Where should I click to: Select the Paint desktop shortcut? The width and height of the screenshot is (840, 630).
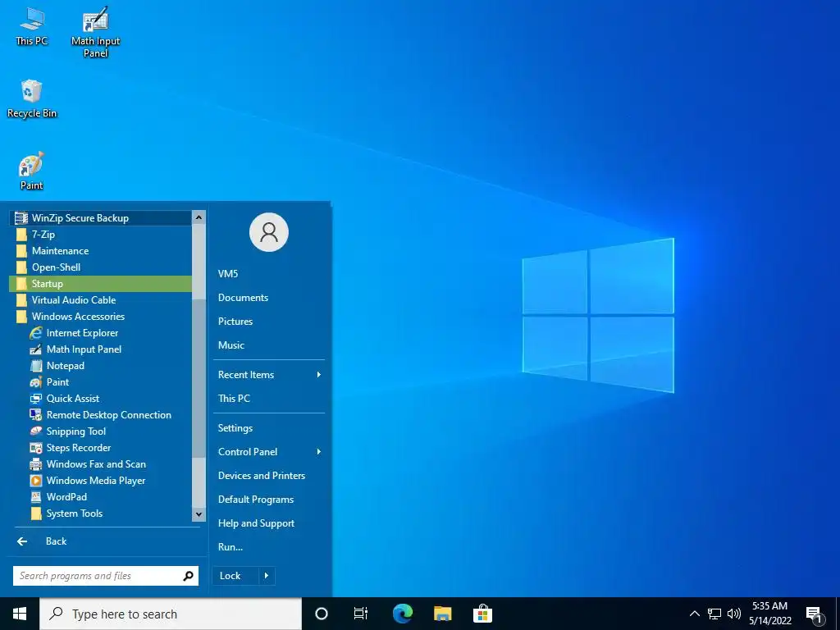click(x=32, y=171)
